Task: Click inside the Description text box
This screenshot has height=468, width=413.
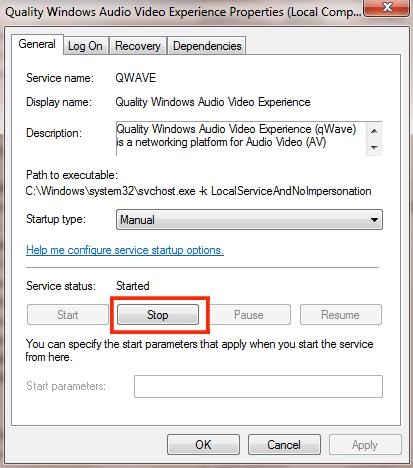Action: click(x=241, y=138)
